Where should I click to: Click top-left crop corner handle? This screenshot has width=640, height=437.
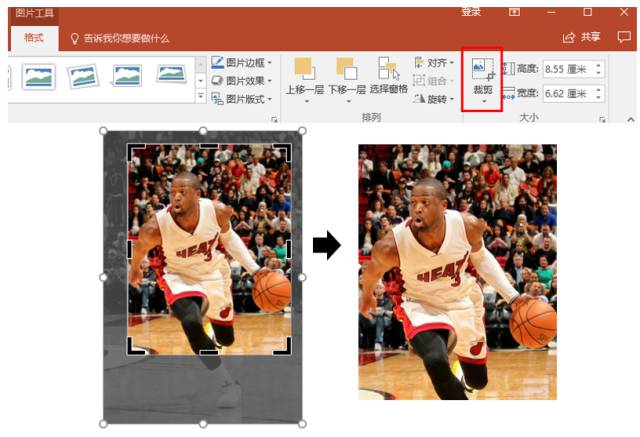(135, 151)
